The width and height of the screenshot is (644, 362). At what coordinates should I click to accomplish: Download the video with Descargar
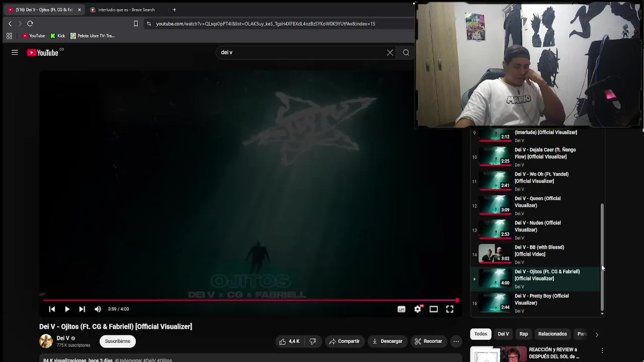pos(387,341)
